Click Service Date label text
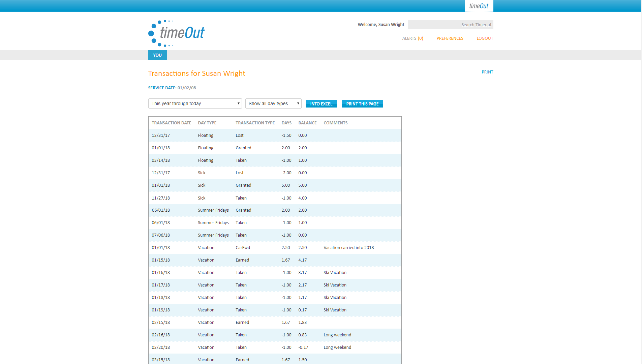Screen dimensions: 642x364 point(162,88)
